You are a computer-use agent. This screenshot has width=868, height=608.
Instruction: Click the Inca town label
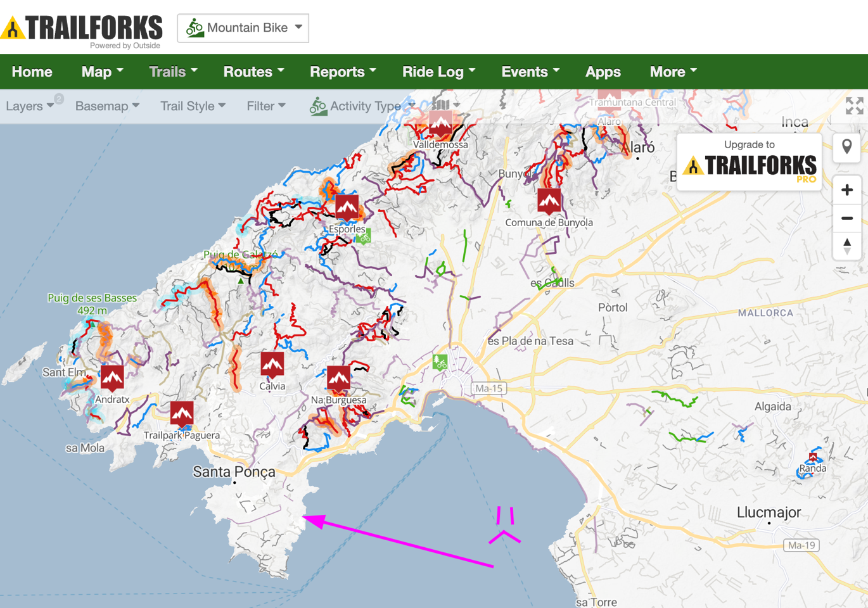[x=795, y=122]
